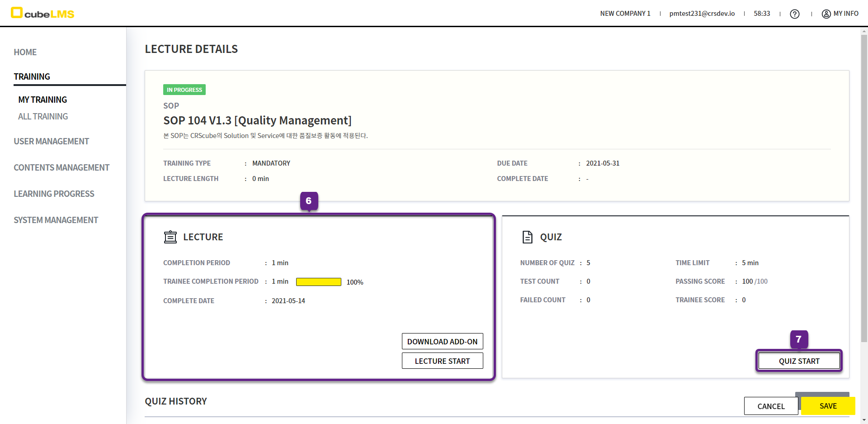Select MY TRAINING submenu item

click(42, 100)
